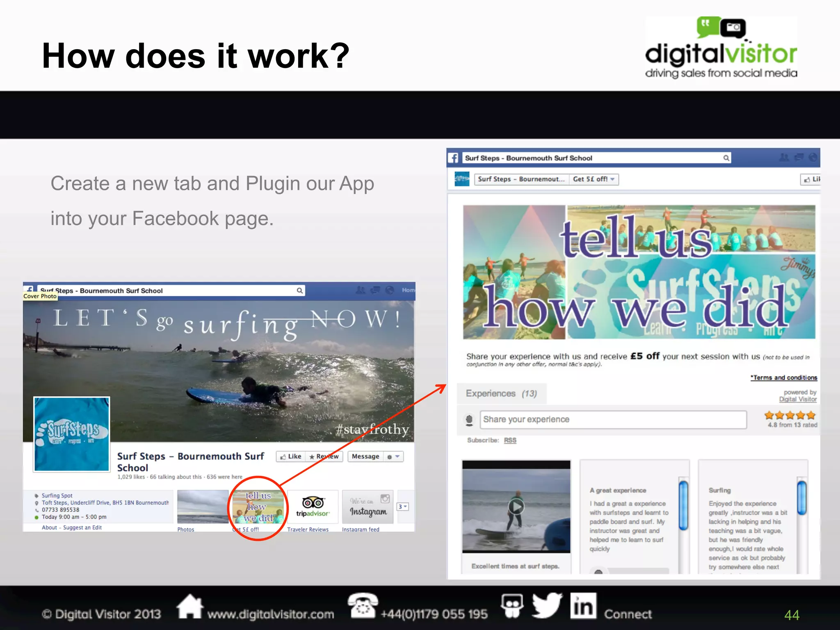Click the Cover Photo label
840x630 pixels.
coord(40,296)
